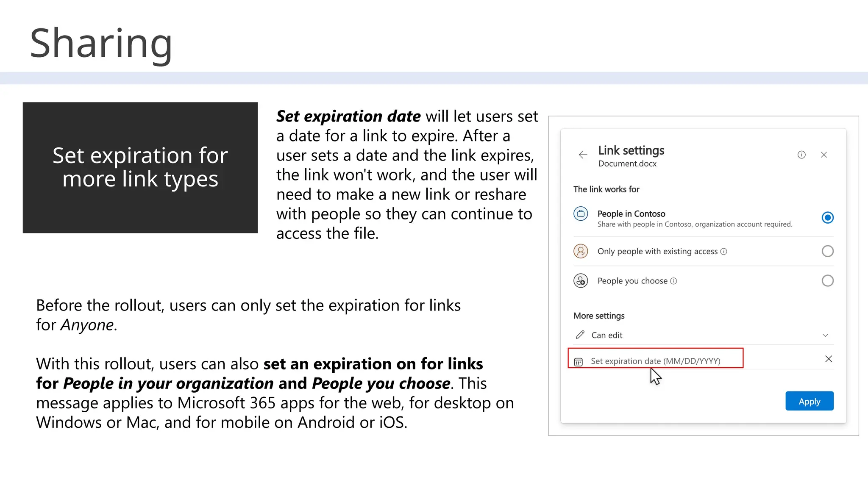
Task: Click the bold text 'People you choose'
Action: pyautogui.click(x=381, y=383)
